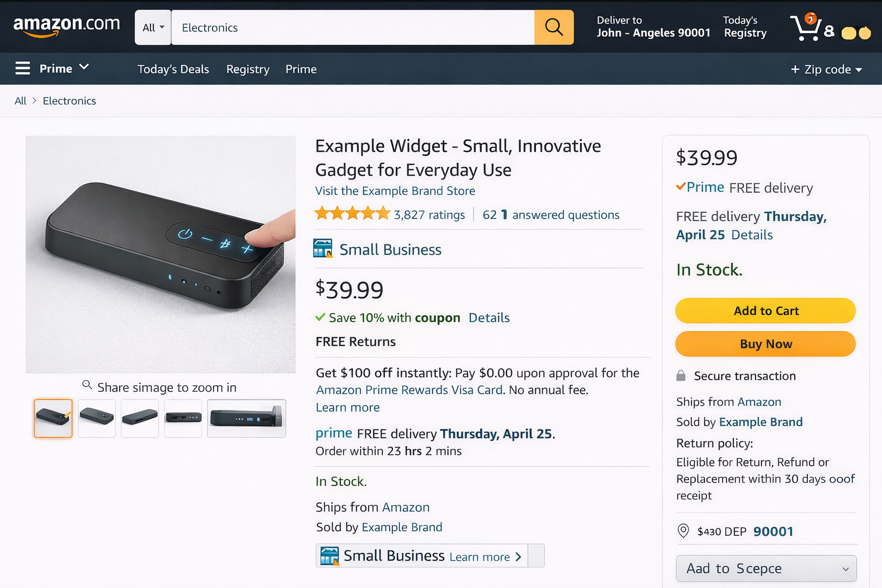Open Today's Deals in navigation bar
The height and width of the screenshot is (588, 882).
click(173, 69)
